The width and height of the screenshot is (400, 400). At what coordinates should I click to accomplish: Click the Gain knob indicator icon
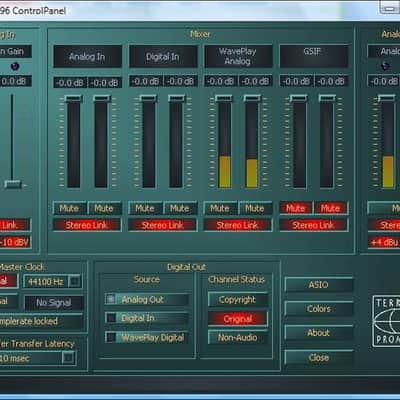(x=15, y=66)
